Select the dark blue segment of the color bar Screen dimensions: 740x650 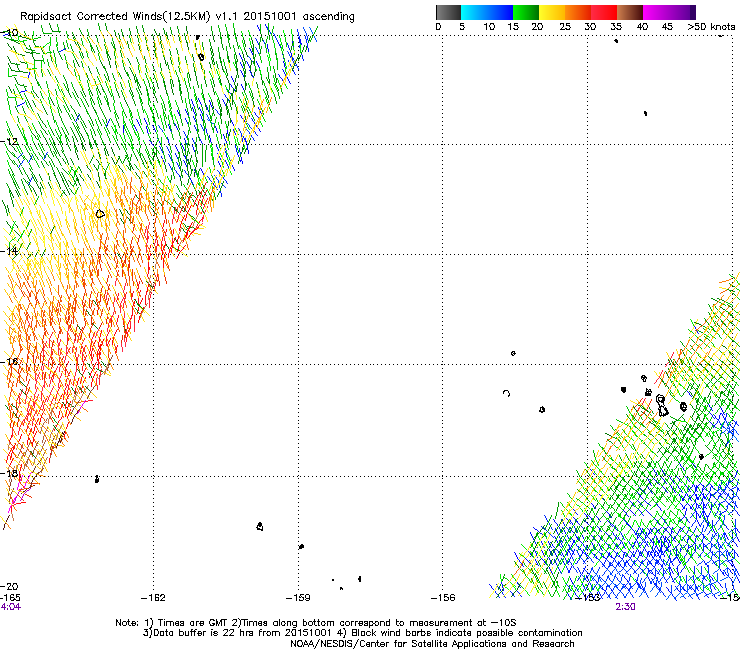click(500, 12)
